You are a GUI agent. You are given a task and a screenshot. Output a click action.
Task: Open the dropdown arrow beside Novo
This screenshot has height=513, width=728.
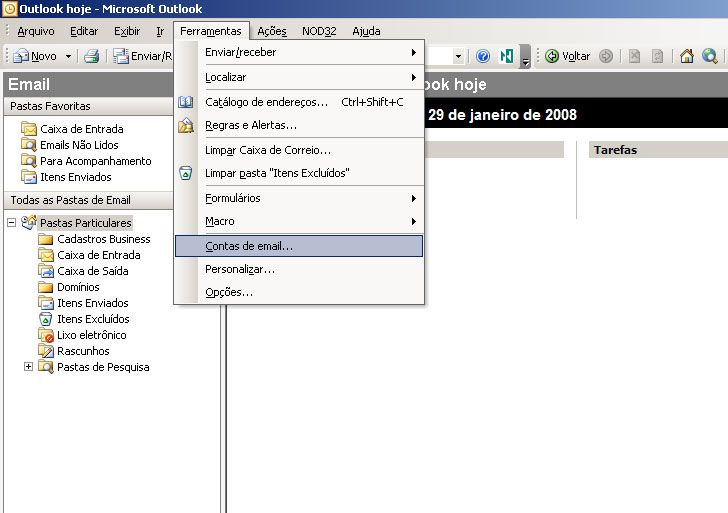(68, 56)
